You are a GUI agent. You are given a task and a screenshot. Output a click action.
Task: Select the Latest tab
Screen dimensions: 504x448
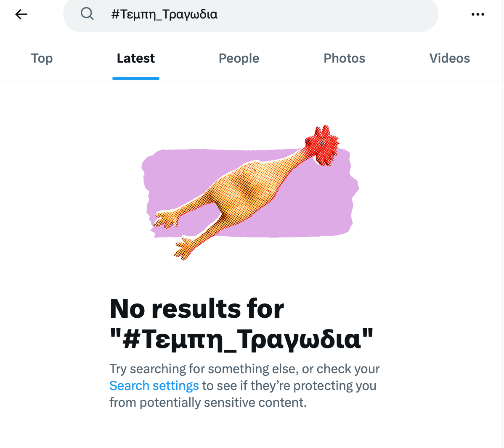[x=135, y=58]
